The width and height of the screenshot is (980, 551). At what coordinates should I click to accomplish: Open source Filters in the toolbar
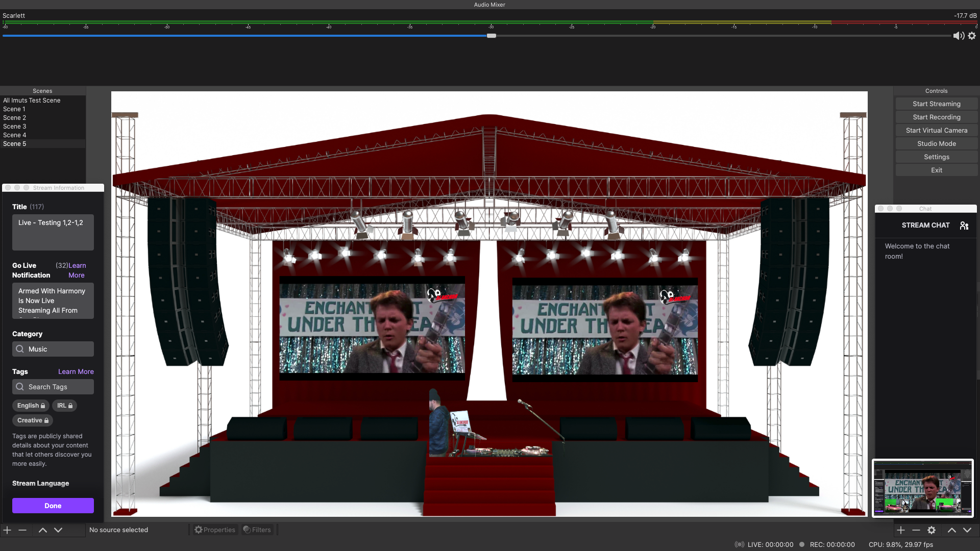pos(257,530)
